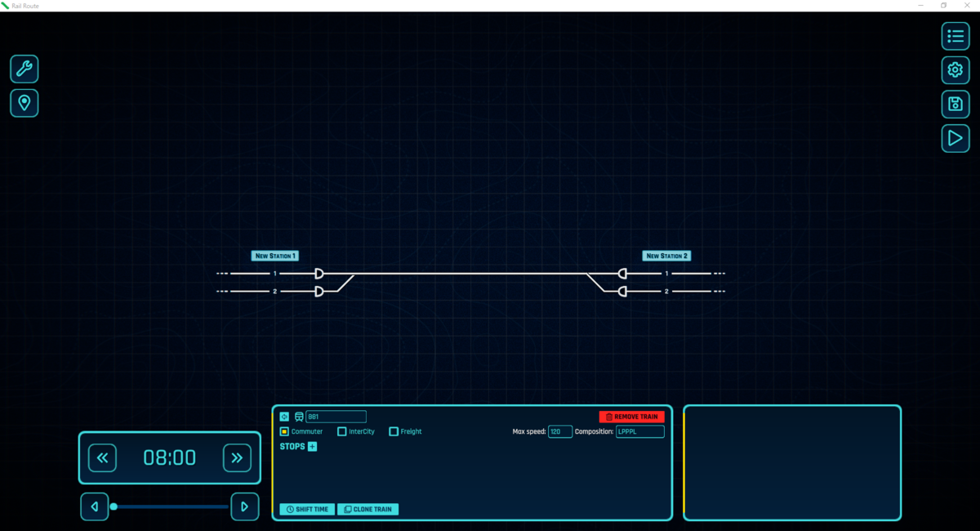980x531 pixels.
Task: Click the time slider handle
Action: [114, 506]
